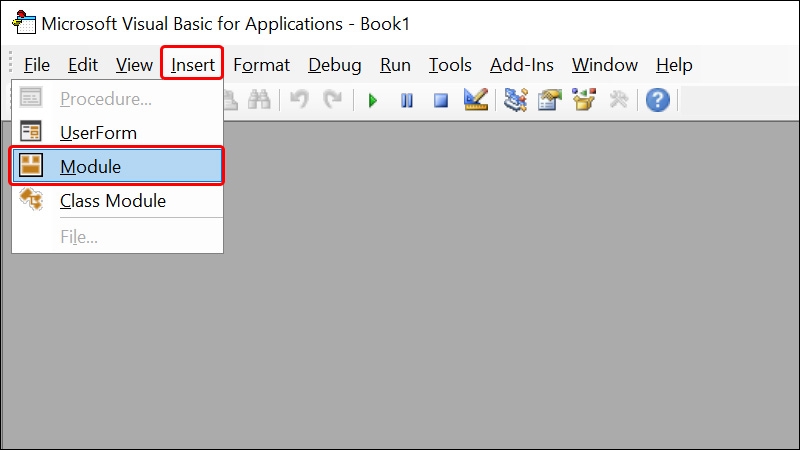Click the Undo arrow icon
The width and height of the screenshot is (800, 450).
(x=299, y=99)
